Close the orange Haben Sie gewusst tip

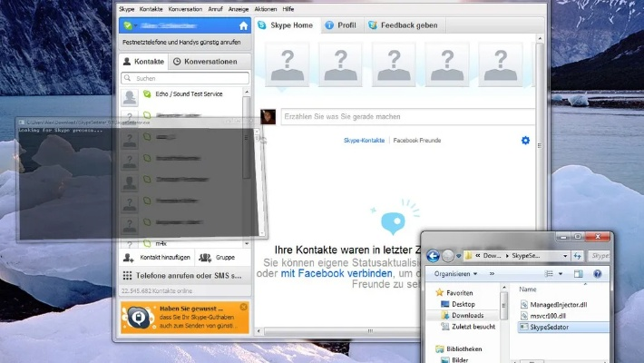[243, 308]
